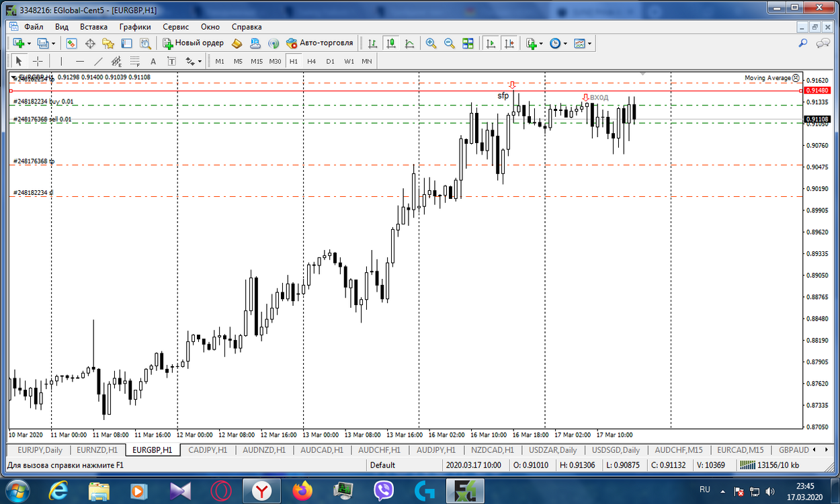The height and width of the screenshot is (504, 840).
Task: Switch to M15 timeframe
Action: click(x=257, y=61)
